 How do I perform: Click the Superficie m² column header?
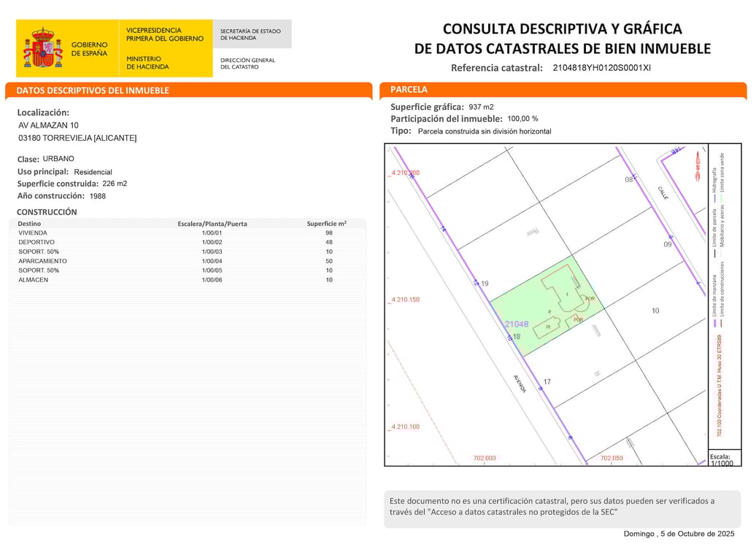point(326,224)
